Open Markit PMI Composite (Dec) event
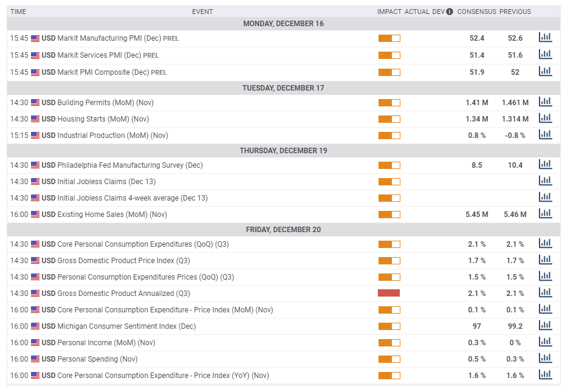The height and width of the screenshot is (392, 562). click(103, 72)
